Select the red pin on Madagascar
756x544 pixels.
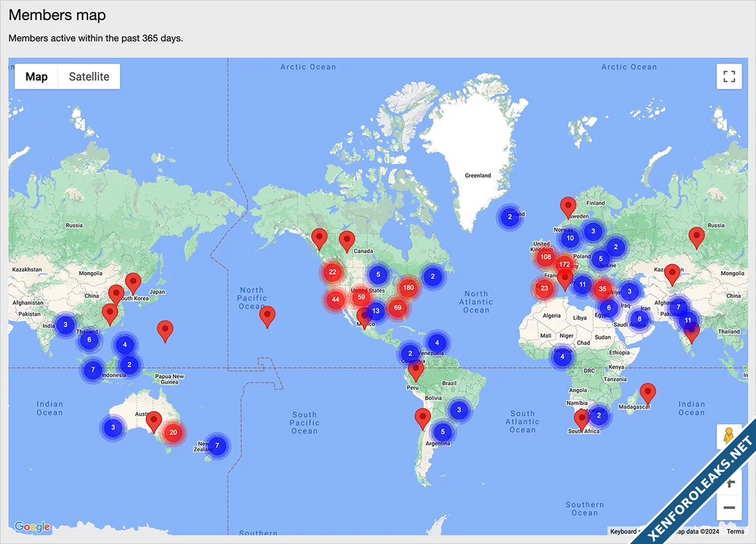point(648,392)
